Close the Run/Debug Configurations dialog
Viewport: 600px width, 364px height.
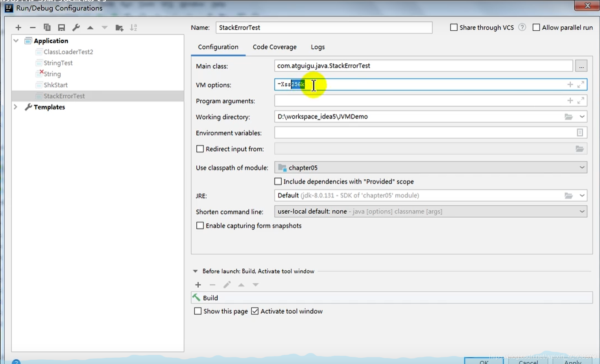tap(587, 6)
